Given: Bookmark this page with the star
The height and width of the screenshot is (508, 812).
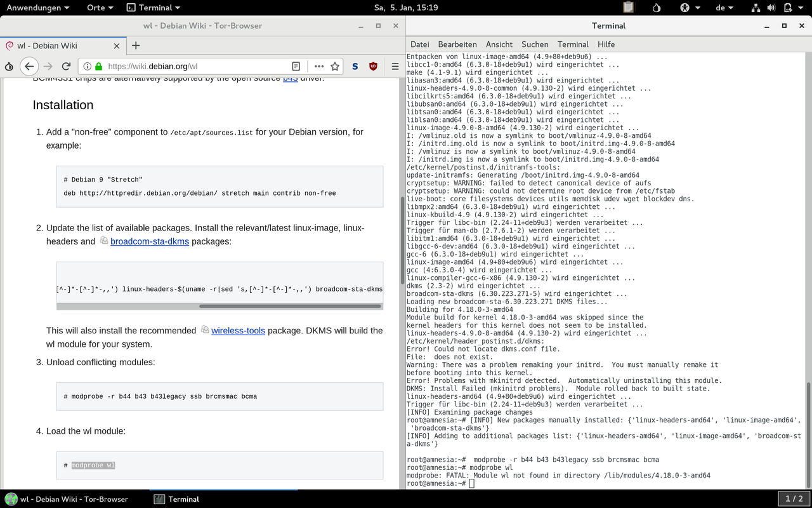Looking at the screenshot, I should (335, 66).
